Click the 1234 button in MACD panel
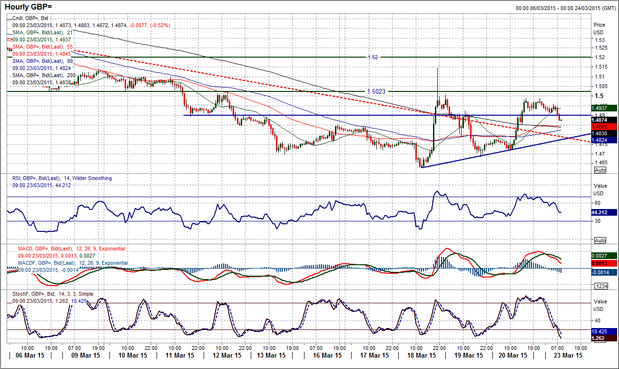This screenshot has width=619, height=369. [x=600, y=286]
